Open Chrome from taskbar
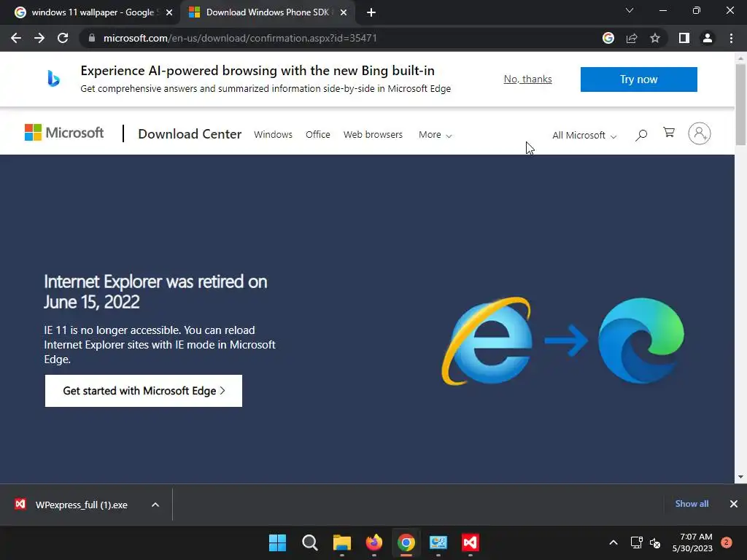747x560 pixels. coord(406,542)
